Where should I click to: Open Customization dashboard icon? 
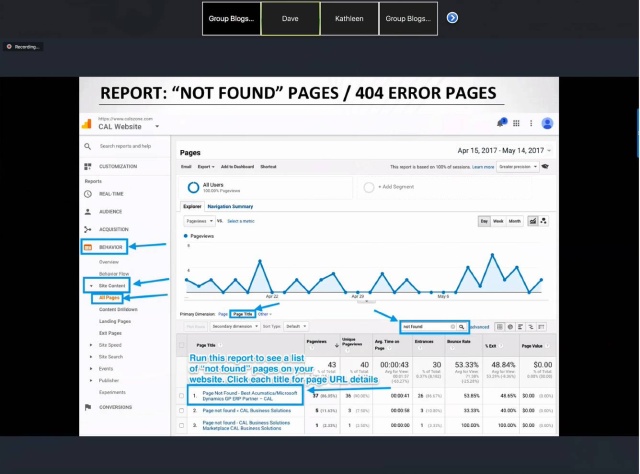(x=88, y=166)
